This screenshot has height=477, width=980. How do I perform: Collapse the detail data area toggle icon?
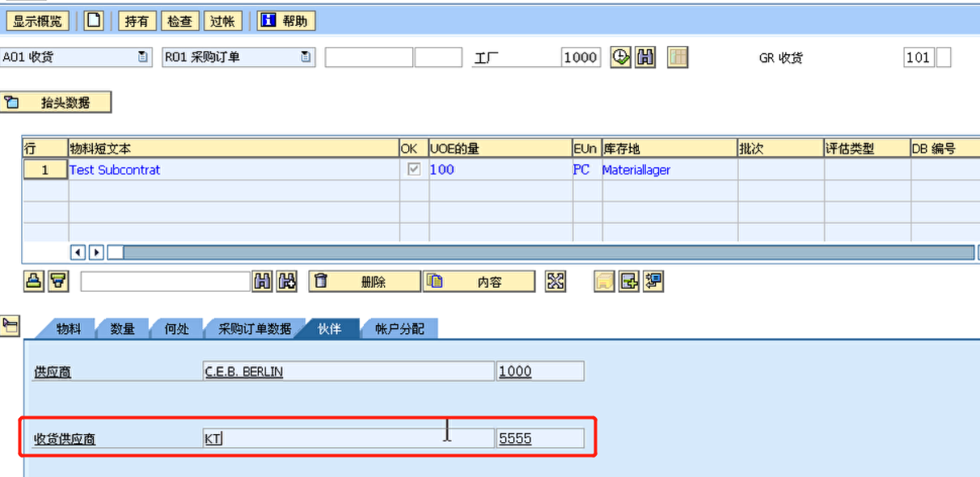click(x=11, y=326)
